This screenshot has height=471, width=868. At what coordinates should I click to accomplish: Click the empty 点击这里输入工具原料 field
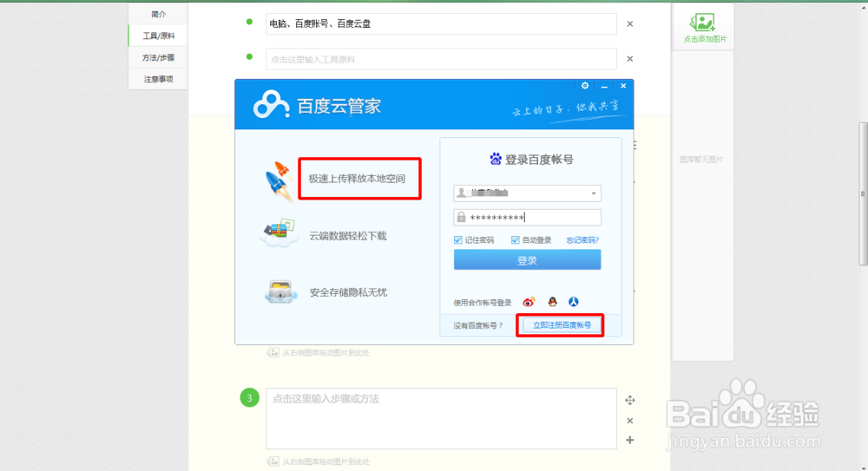(x=441, y=59)
